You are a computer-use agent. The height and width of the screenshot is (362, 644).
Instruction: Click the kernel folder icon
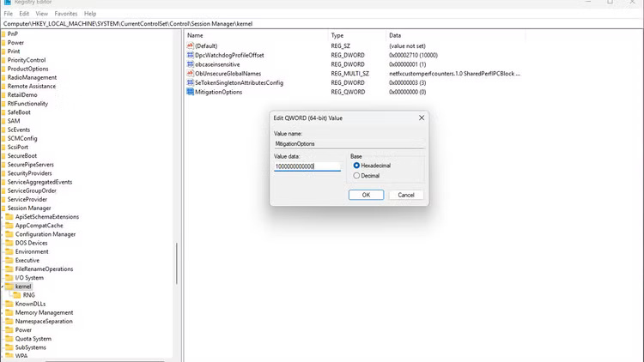[9, 287]
